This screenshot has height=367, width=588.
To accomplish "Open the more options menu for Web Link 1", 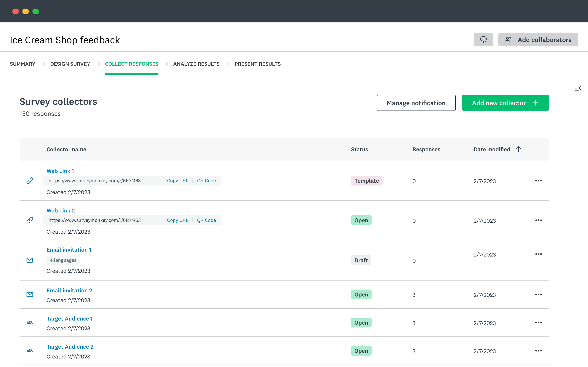I will click(538, 181).
